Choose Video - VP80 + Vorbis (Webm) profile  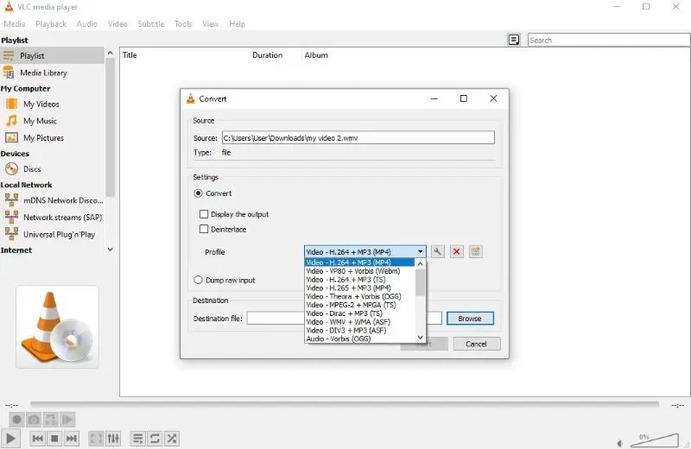click(x=359, y=271)
